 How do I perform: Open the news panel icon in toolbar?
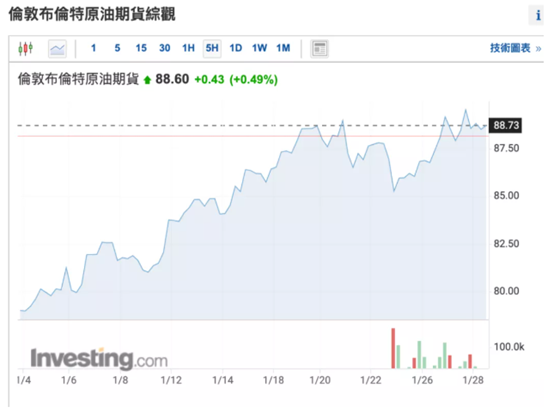[319, 48]
